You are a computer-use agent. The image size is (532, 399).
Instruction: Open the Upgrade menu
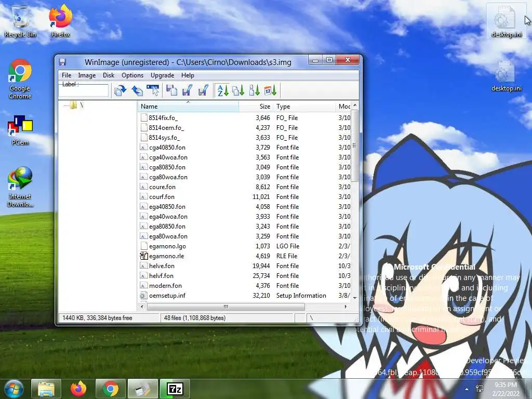163,75
